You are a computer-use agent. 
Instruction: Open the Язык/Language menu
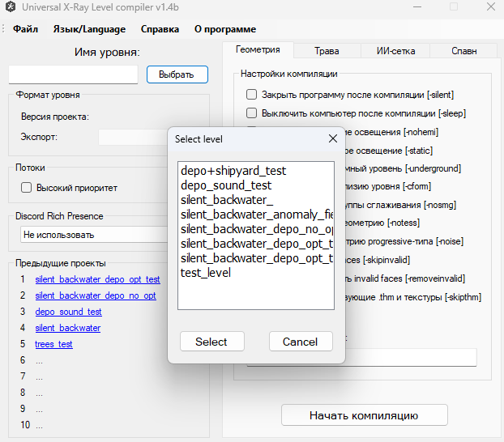click(x=89, y=29)
